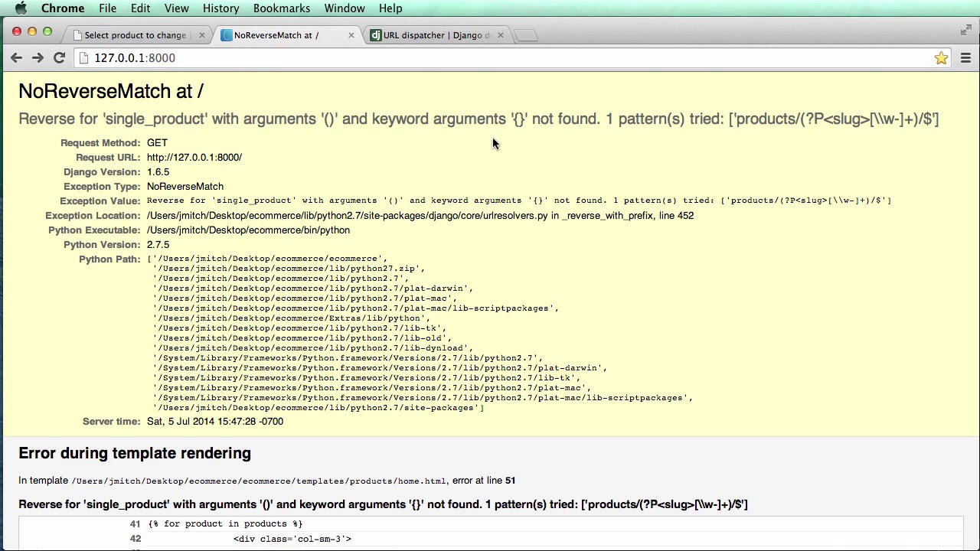
Task: Click the site-packages Python Path entry
Action: [x=318, y=408]
